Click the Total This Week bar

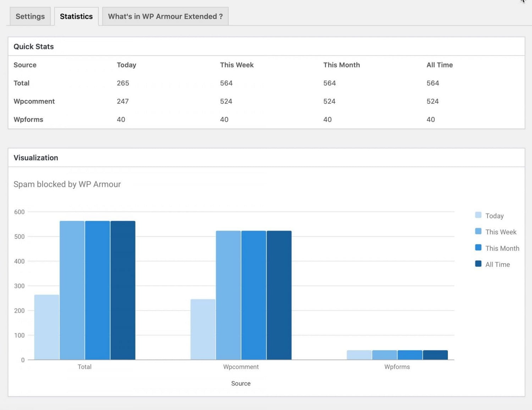72,290
